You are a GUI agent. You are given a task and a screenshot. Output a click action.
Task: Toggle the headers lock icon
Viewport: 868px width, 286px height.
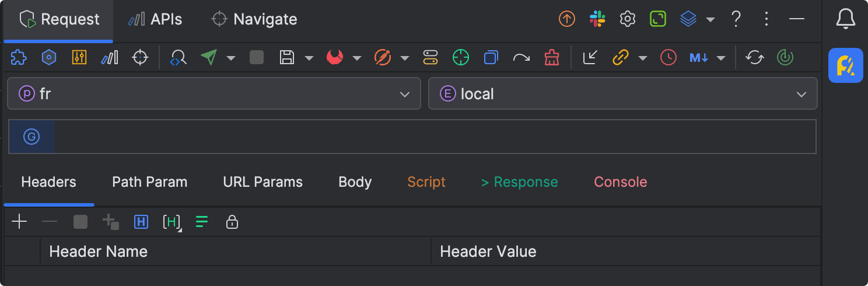click(x=232, y=222)
